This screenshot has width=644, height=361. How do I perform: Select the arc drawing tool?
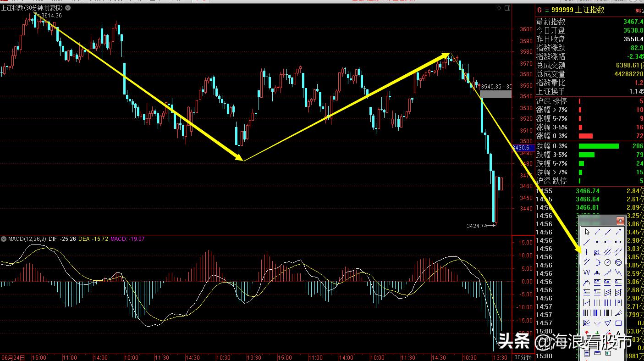pos(597,262)
